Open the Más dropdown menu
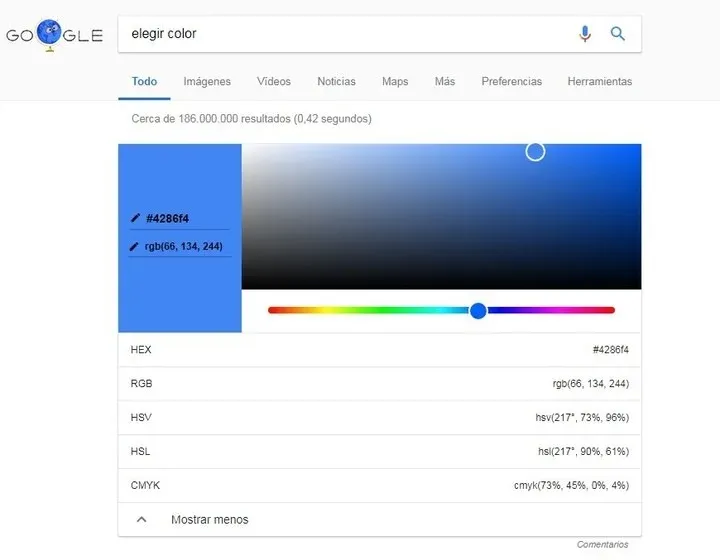Screen dimensions: 720x560 445,82
